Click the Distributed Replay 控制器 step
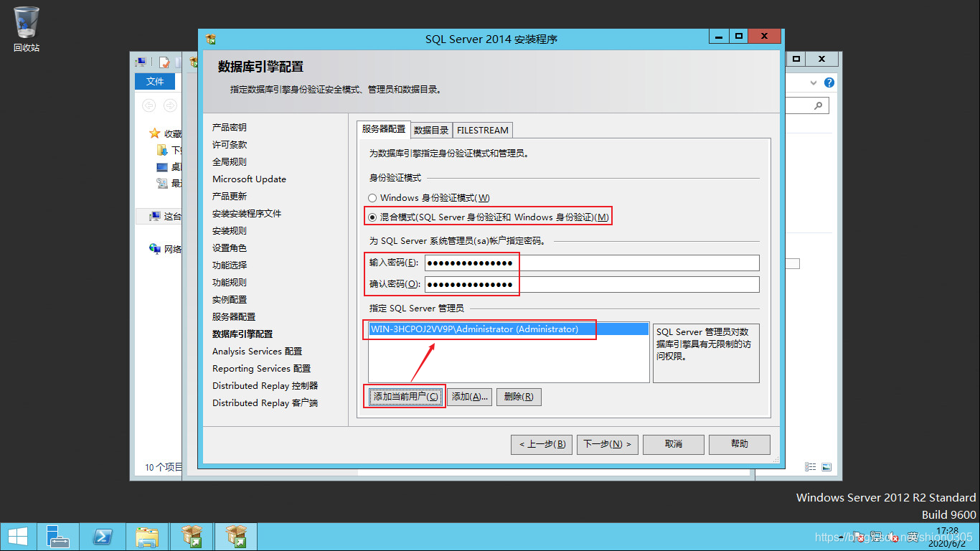The width and height of the screenshot is (980, 551). point(265,386)
